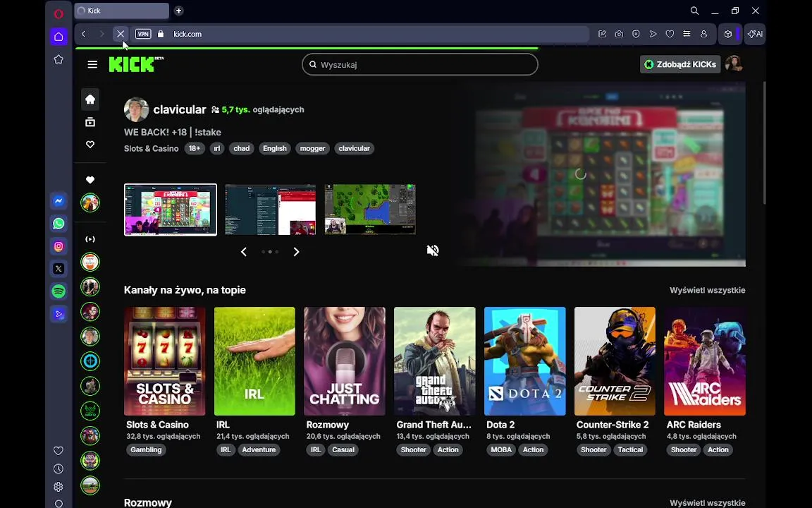Viewport: 812px width, 508px height.
Task: Open the Slots & Casino category card
Action: click(x=165, y=361)
